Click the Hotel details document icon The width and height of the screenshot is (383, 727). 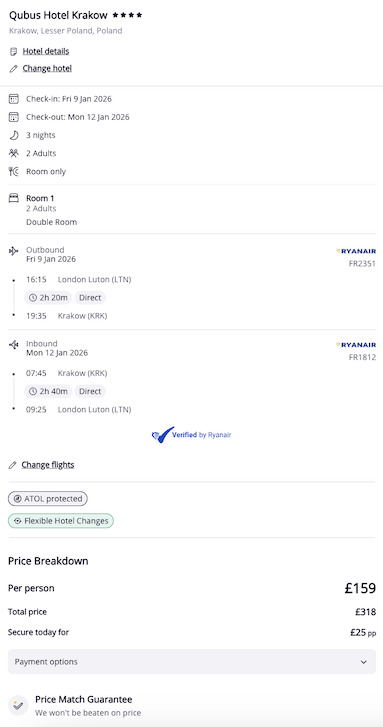pyautogui.click(x=13, y=51)
